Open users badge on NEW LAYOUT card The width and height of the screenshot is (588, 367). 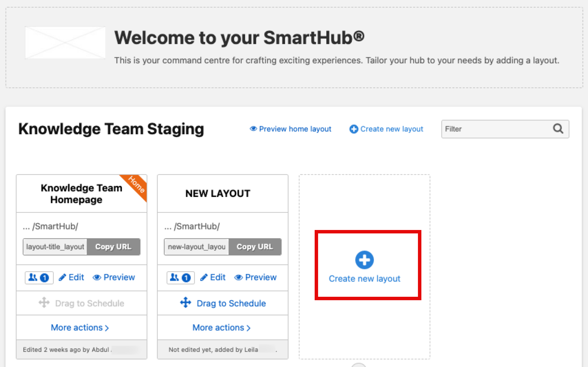click(180, 277)
